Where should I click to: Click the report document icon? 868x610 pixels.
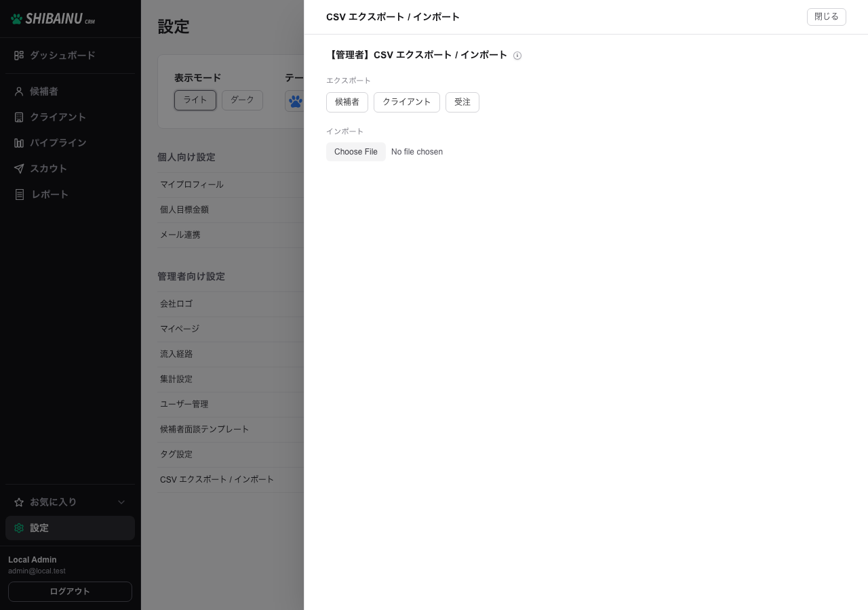20,194
